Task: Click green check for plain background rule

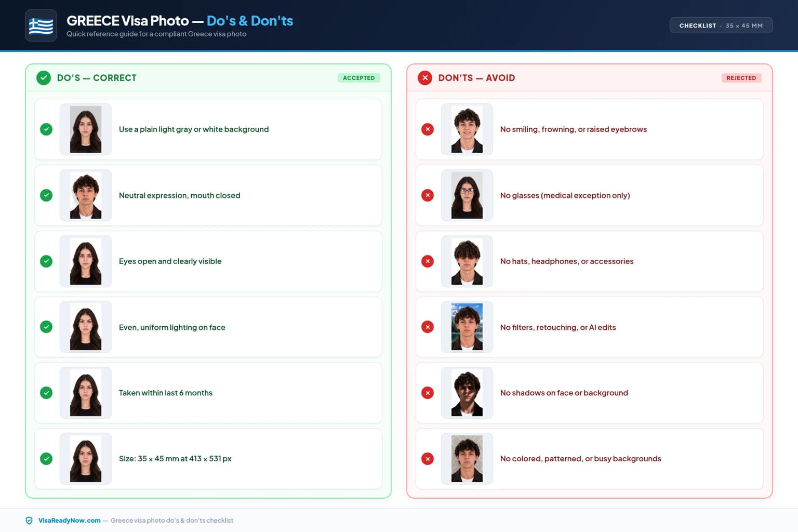Action: [x=46, y=129]
